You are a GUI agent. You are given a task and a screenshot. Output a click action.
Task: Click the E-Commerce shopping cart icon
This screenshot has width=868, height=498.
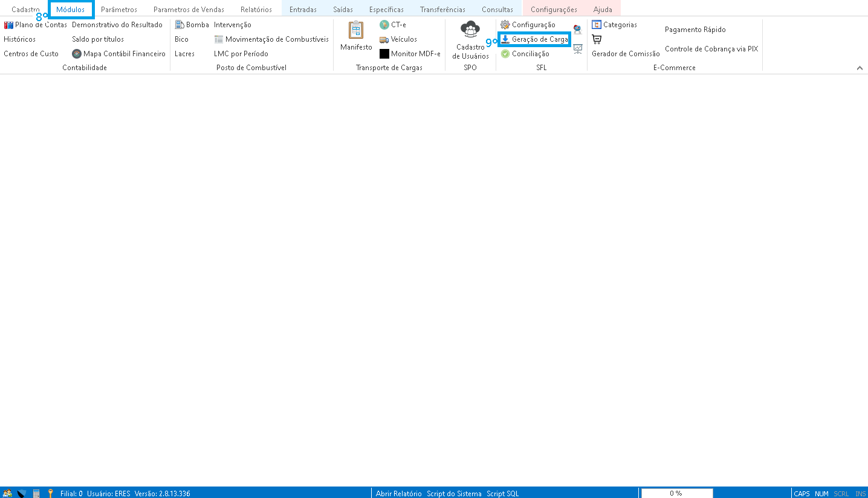point(597,39)
